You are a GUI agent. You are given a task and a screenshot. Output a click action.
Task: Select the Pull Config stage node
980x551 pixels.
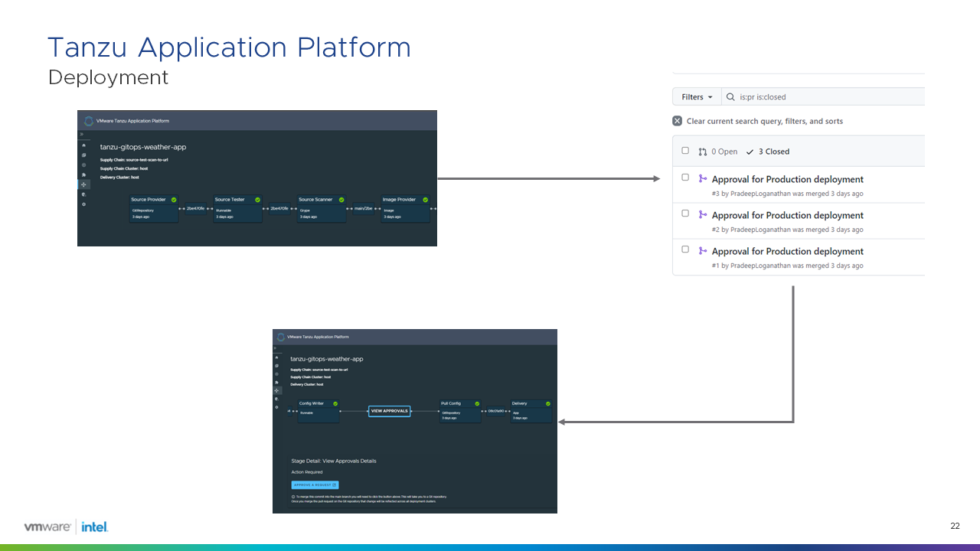click(460, 411)
